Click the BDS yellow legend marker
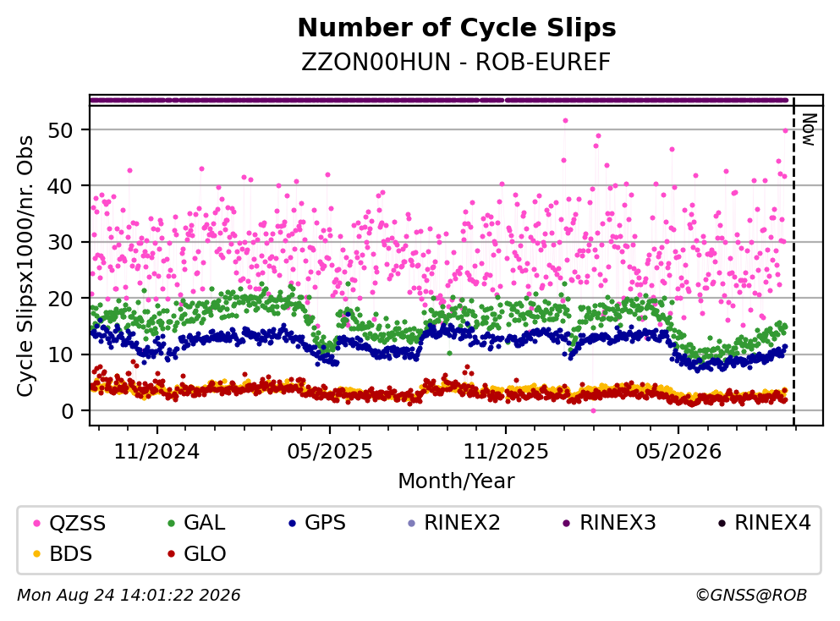The height and width of the screenshot is (621, 840). tap(37, 554)
